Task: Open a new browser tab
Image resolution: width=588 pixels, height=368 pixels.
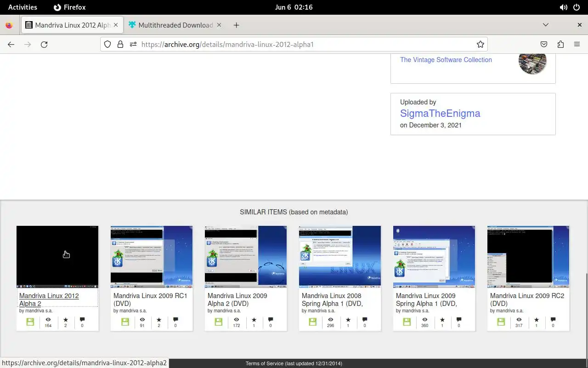Action: coord(236,25)
